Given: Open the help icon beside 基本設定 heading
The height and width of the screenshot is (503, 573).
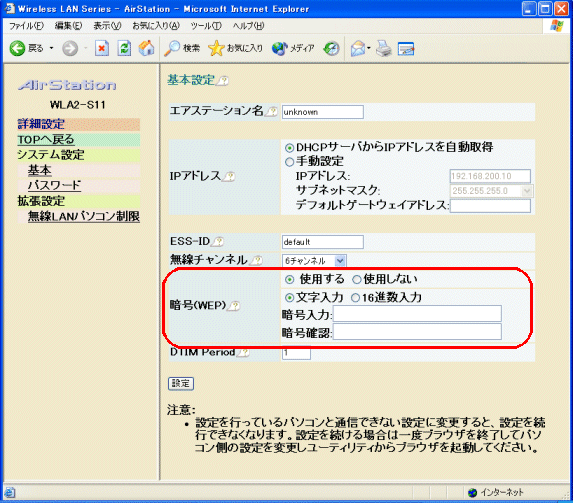Looking at the screenshot, I should tap(222, 81).
